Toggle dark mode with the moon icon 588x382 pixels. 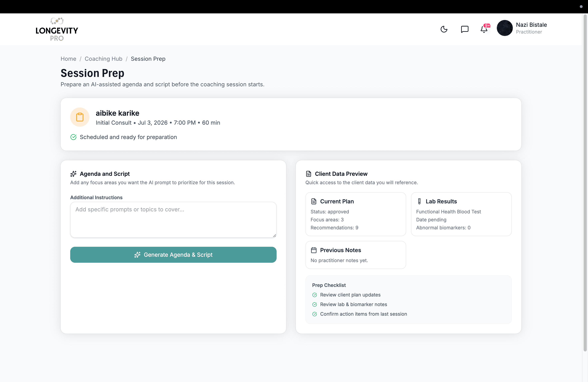pyautogui.click(x=444, y=29)
